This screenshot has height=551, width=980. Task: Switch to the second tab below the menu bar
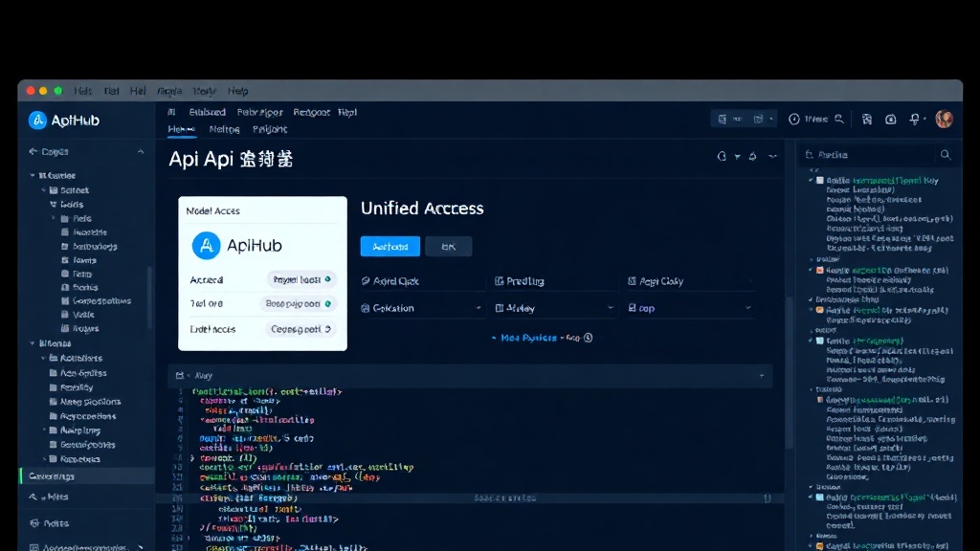(x=224, y=129)
